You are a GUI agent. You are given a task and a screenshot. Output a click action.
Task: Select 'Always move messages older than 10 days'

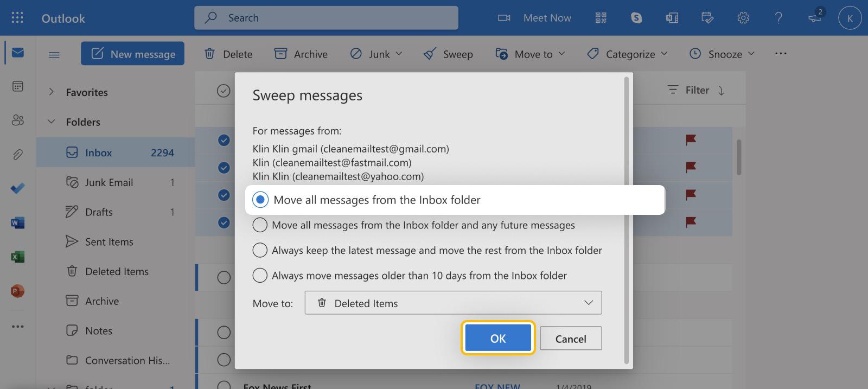coord(260,275)
